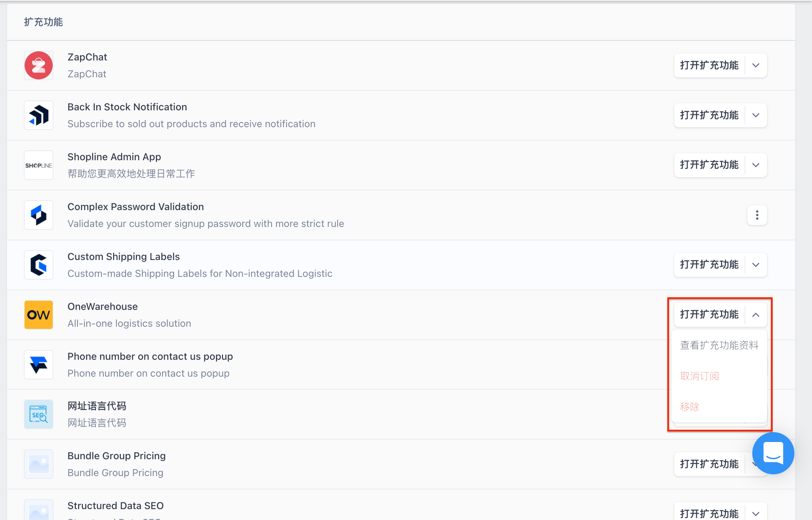Click the Bundle Group Pricing placeholder icon
This screenshot has width=812, height=520.
pos(39,464)
